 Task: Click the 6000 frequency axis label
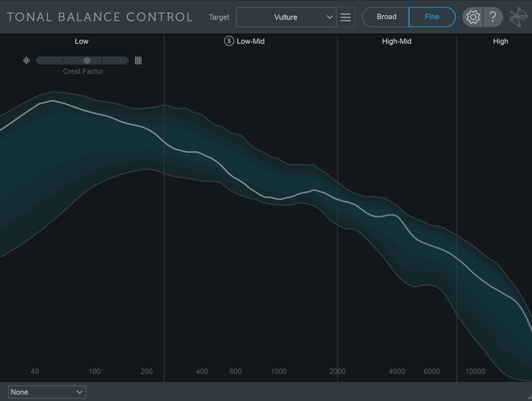pyautogui.click(x=432, y=371)
